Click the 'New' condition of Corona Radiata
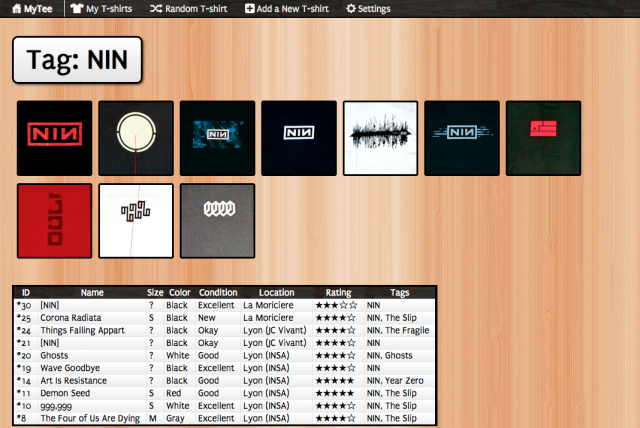The image size is (640, 428). [207, 318]
